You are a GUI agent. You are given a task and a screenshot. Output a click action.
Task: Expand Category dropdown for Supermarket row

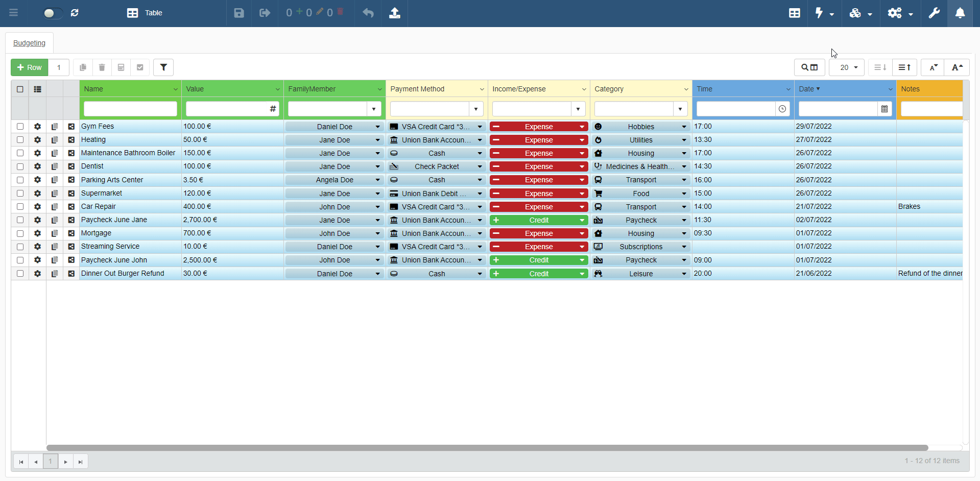pyautogui.click(x=684, y=194)
